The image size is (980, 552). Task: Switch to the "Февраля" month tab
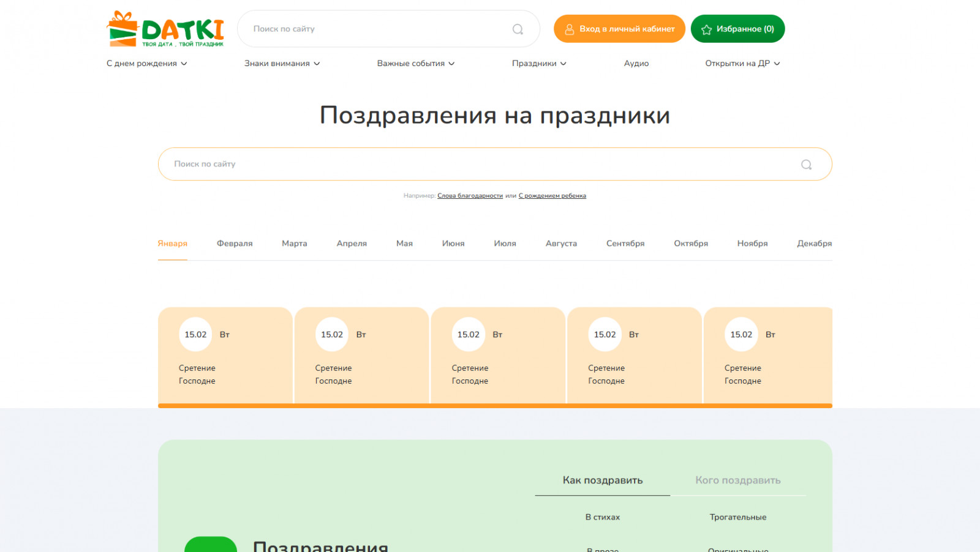[x=235, y=244]
